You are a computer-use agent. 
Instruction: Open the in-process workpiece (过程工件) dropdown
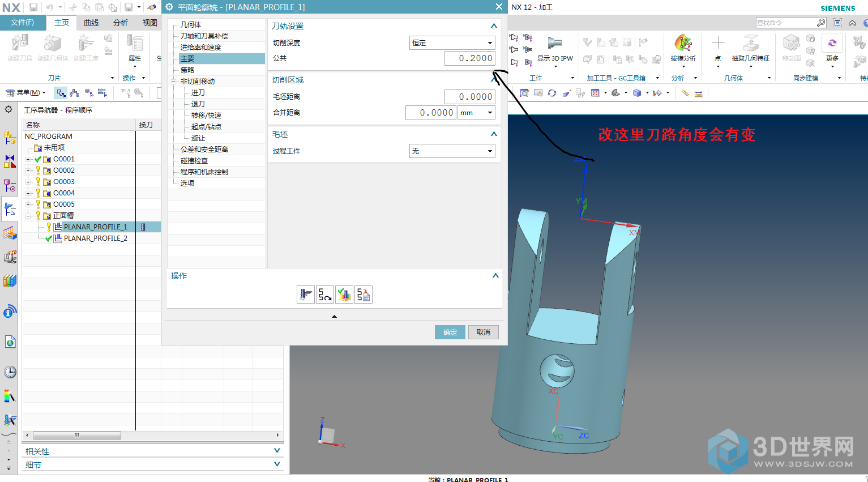click(x=452, y=151)
